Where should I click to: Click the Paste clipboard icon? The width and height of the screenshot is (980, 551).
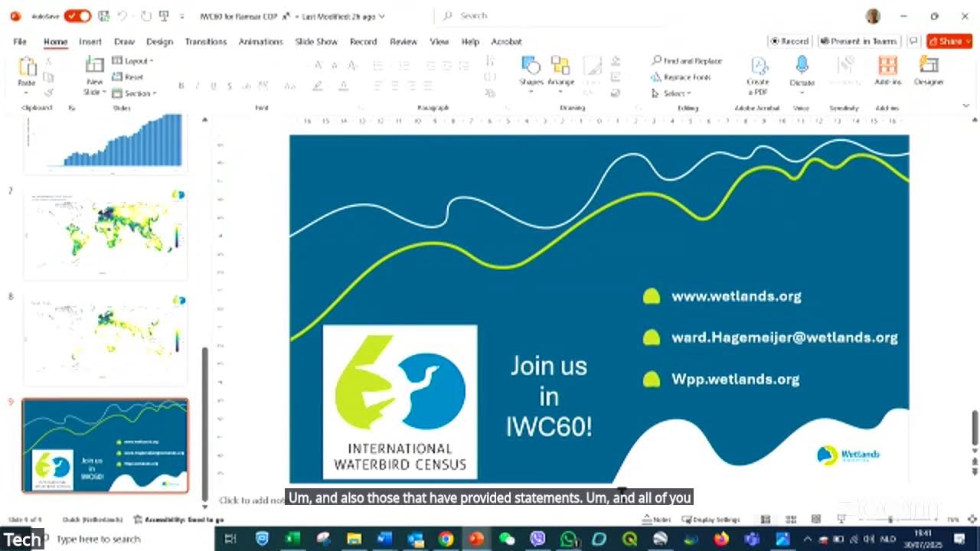pos(27,67)
